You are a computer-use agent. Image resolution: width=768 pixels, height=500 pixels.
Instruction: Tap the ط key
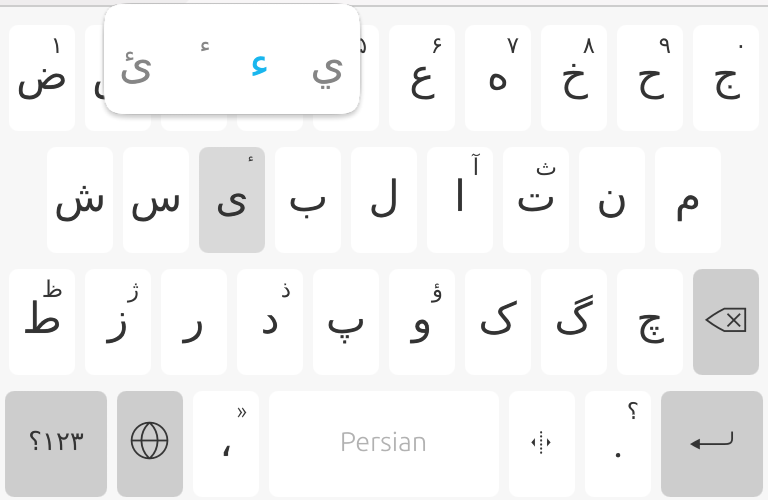click(x=42, y=322)
